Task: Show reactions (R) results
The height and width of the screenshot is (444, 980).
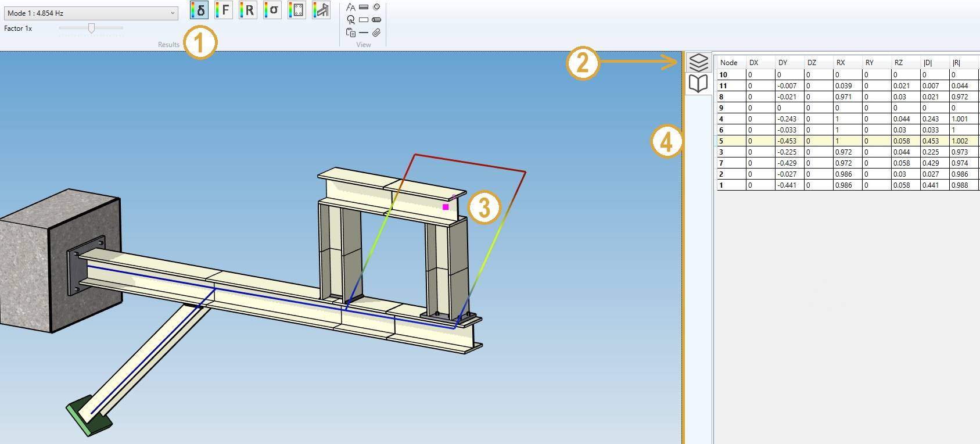Action: (247, 10)
